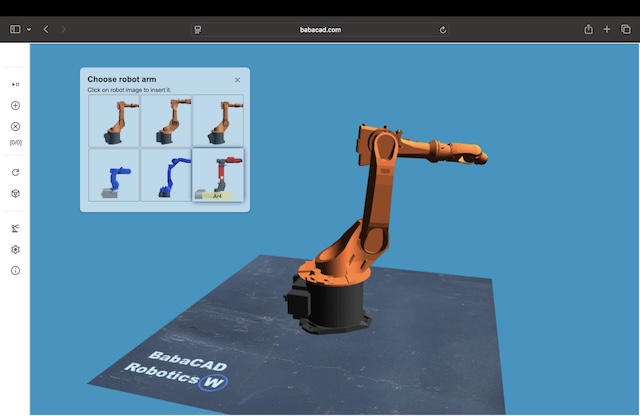Toggle the Safari sidebar icon
This screenshot has width=640, height=416.
tap(15, 29)
